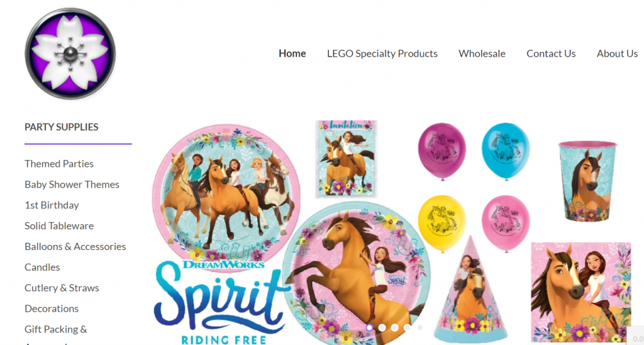The image size is (644, 345).
Task: Select the first carousel slide dot
Action: pyautogui.click(x=369, y=328)
